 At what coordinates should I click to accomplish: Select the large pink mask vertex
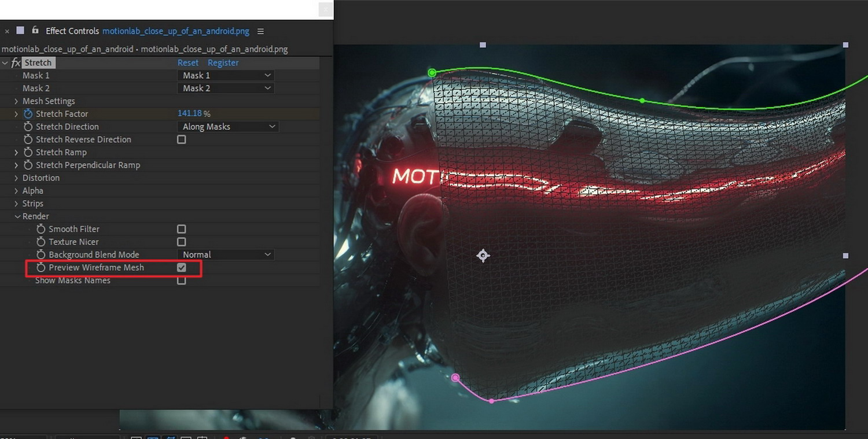[x=455, y=378]
